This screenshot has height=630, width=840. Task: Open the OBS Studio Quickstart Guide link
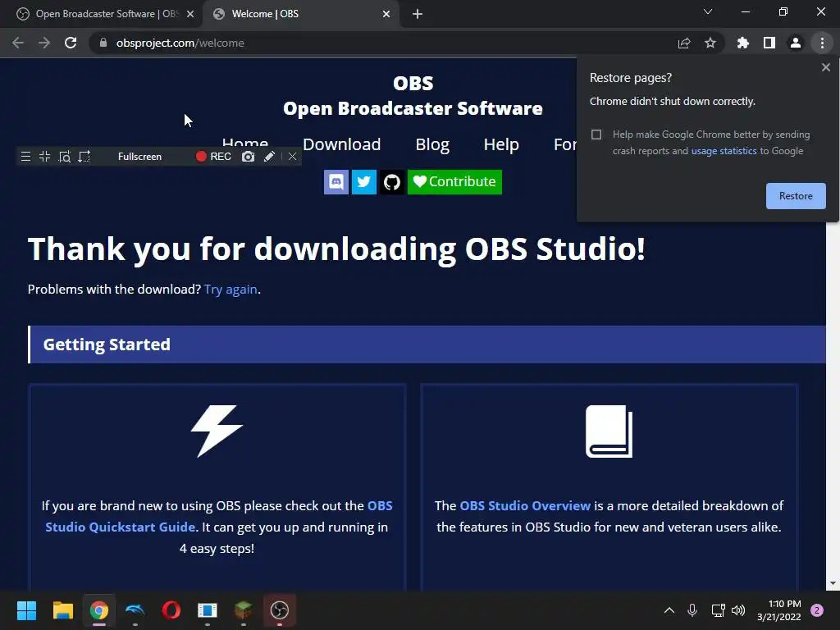click(x=218, y=517)
